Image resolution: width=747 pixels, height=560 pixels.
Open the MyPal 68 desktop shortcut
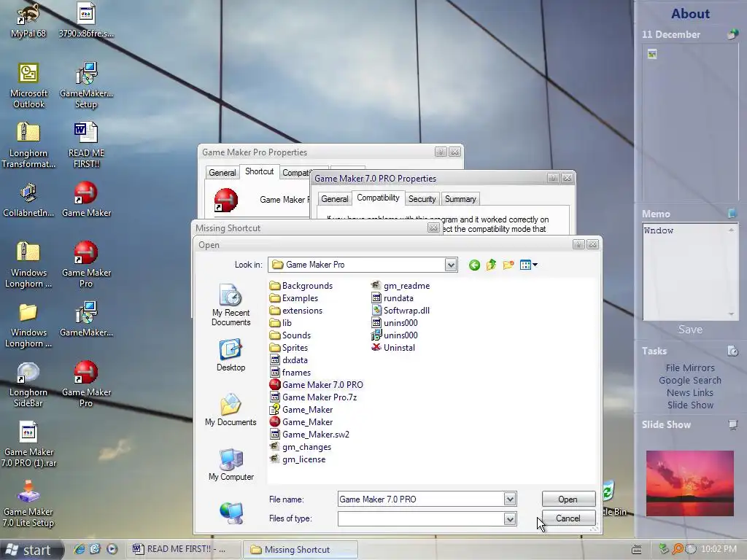[x=28, y=20]
